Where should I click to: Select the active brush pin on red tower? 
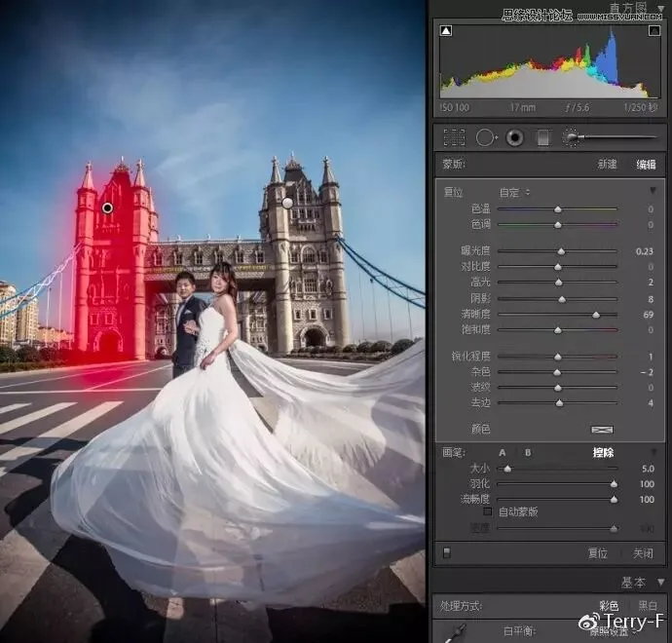[107, 208]
